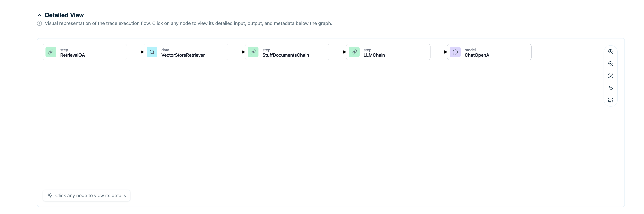Click the chat bubble icon on ChatOpenAI node

[455, 52]
